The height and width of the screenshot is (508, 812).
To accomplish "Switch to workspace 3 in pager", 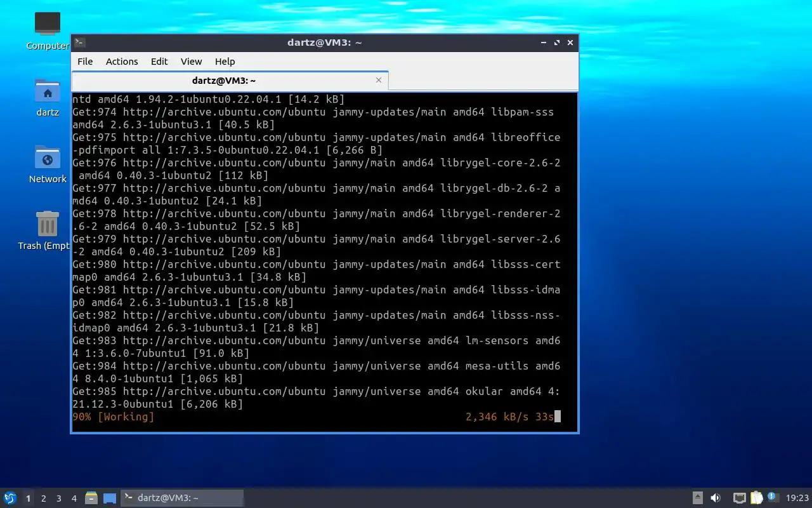I will (x=58, y=498).
